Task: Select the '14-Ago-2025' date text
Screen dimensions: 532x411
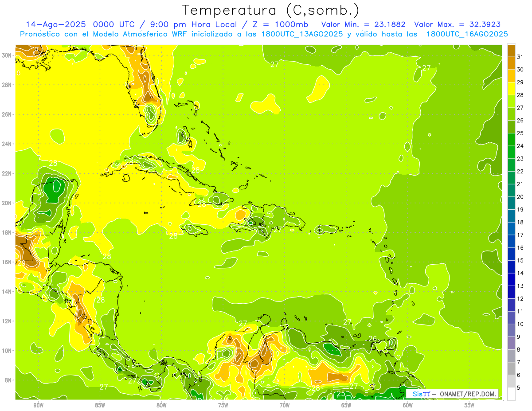Action: [x=56, y=24]
